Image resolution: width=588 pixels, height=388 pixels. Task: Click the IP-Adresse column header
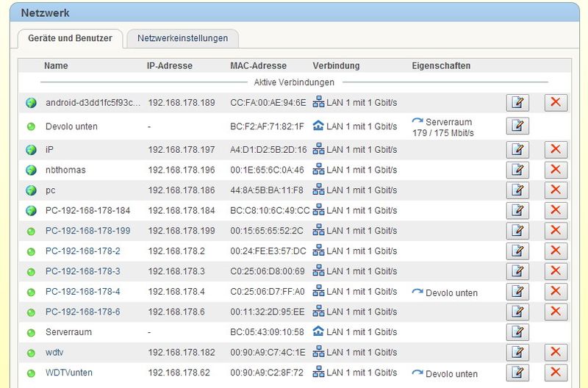(x=170, y=65)
